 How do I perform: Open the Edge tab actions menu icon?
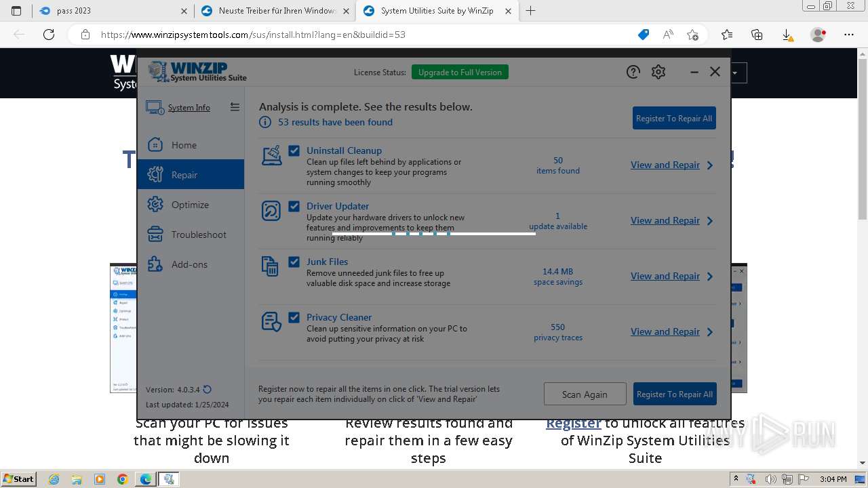click(16, 11)
